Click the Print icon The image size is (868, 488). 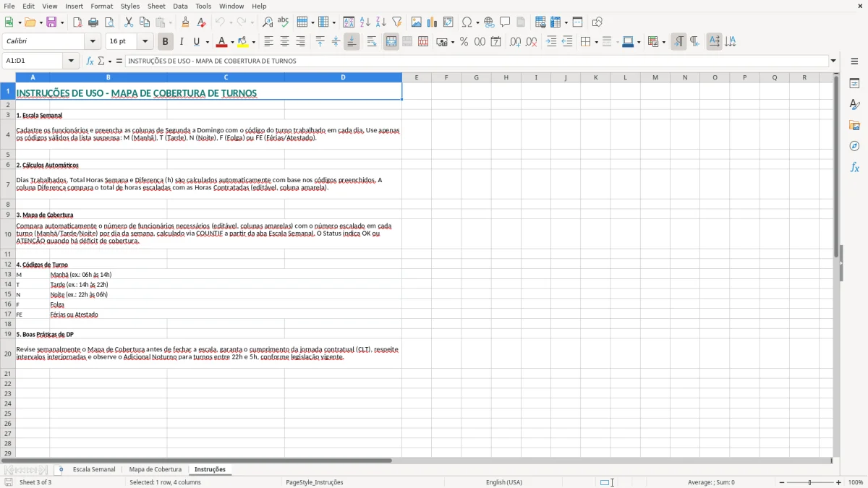coord(93,22)
